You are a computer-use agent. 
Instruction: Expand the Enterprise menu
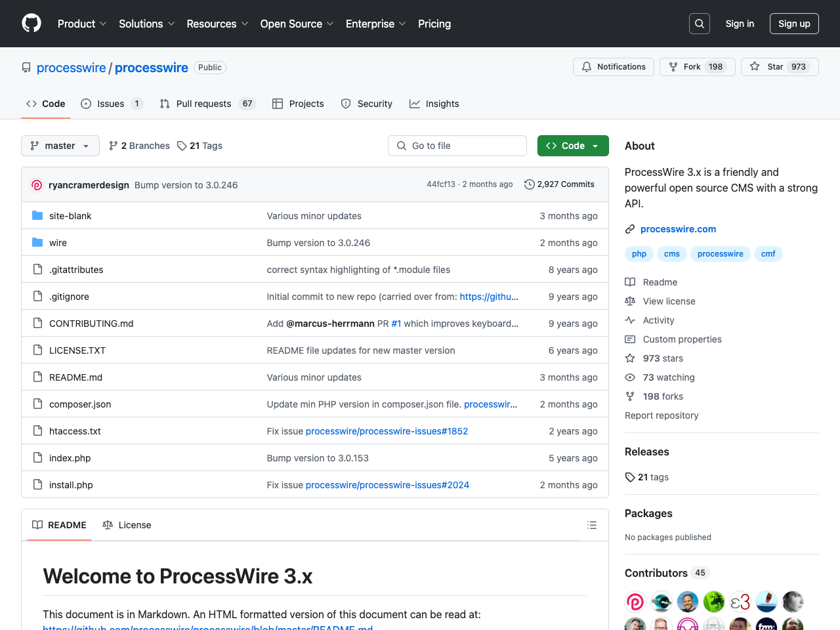[x=376, y=24]
